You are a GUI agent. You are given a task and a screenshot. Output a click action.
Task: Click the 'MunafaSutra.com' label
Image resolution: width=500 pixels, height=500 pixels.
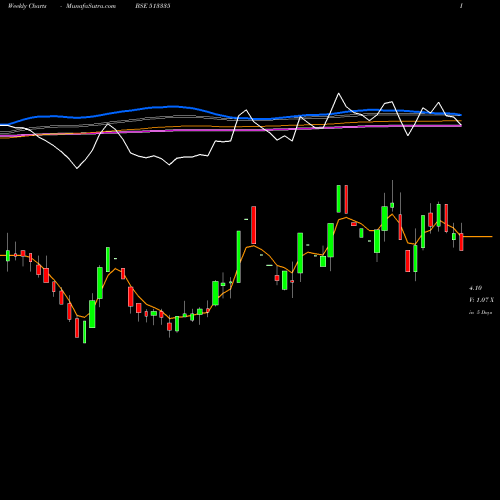pos(91,6)
